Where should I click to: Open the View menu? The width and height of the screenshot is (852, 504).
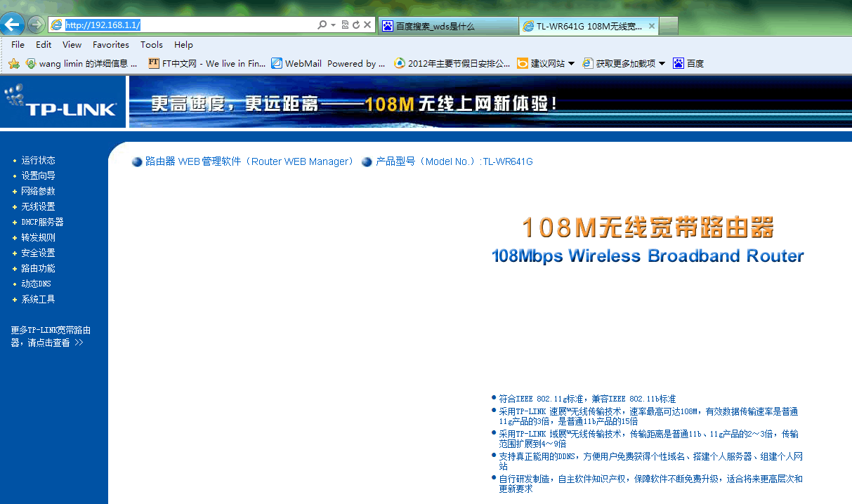pyautogui.click(x=72, y=44)
